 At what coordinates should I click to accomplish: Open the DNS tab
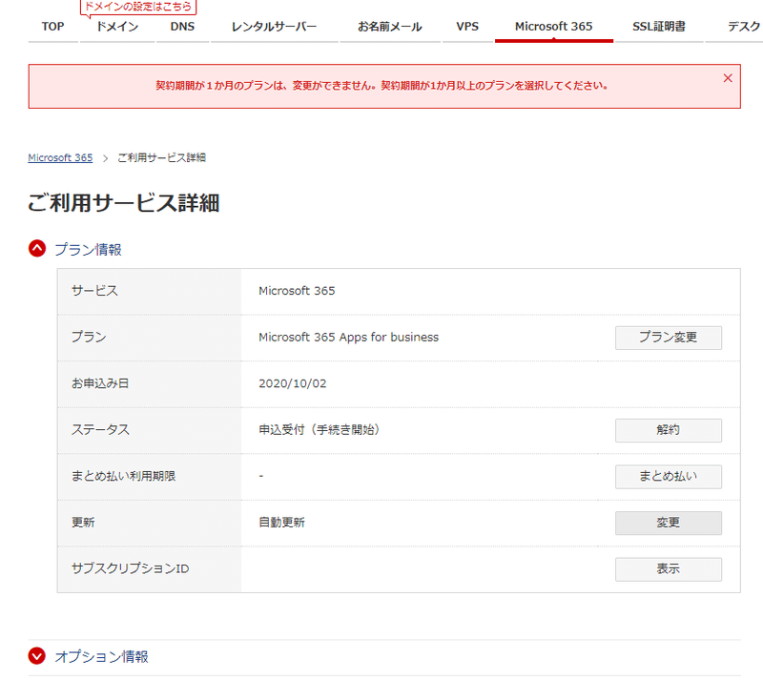[182, 27]
